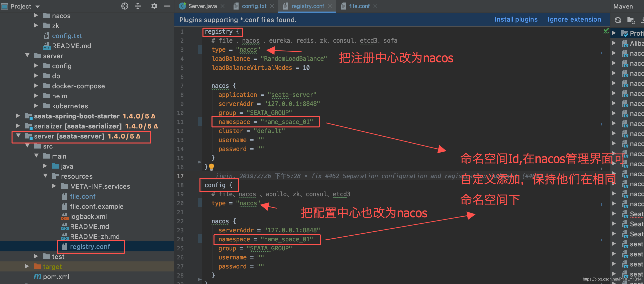
Task: Expand META-INF.services folder
Action: coord(54,186)
